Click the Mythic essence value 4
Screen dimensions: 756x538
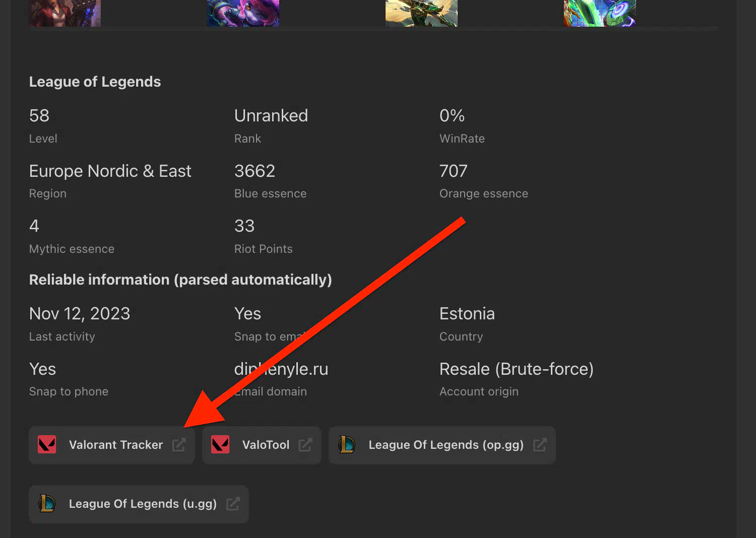34,226
